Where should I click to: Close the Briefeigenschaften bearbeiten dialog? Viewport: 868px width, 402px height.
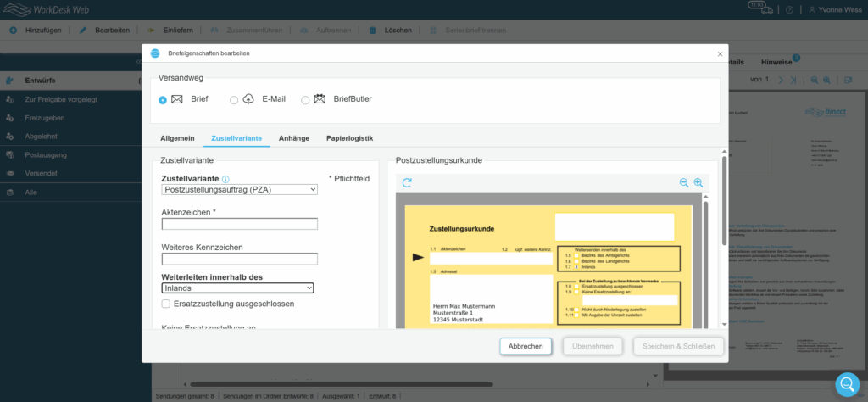(720, 53)
